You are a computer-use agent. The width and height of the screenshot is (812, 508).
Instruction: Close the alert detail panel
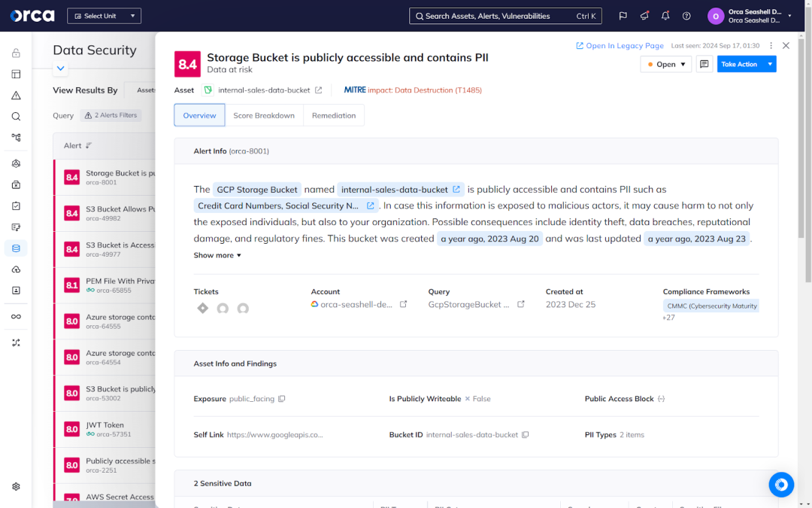786,46
